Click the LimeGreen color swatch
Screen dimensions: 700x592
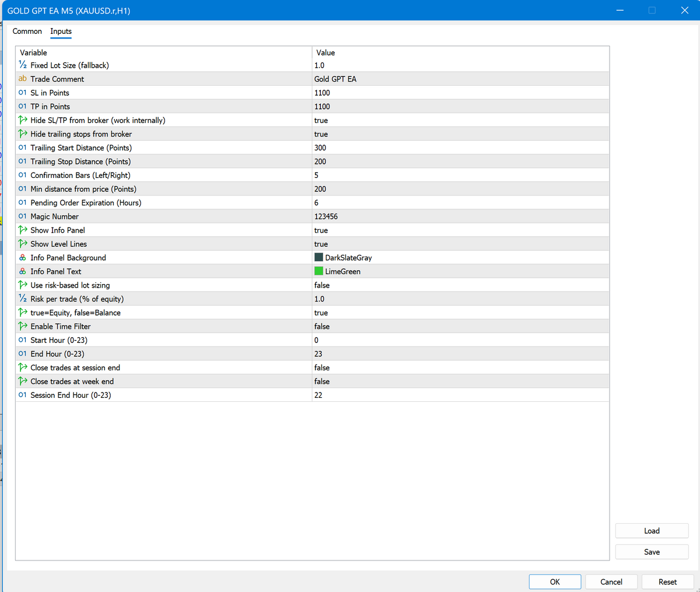coord(318,271)
